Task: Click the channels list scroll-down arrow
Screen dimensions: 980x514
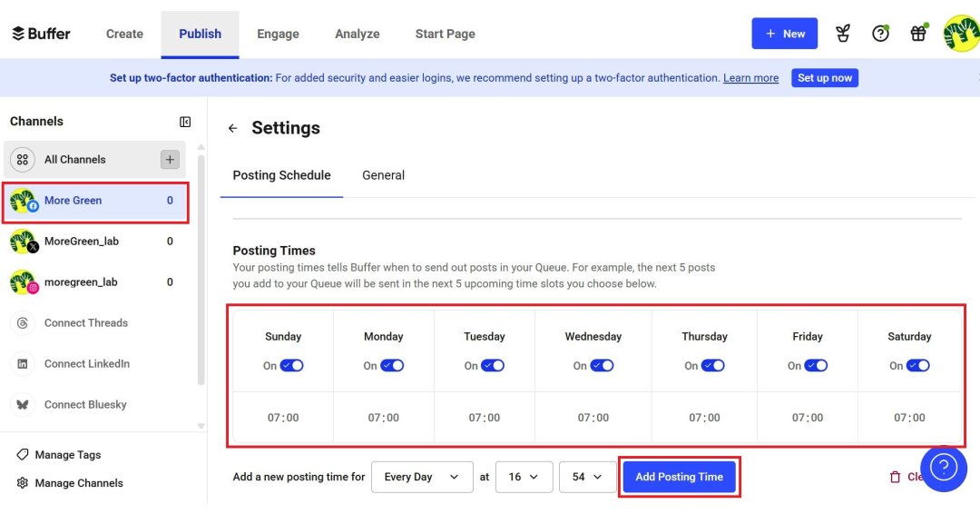Action: pyautogui.click(x=201, y=426)
